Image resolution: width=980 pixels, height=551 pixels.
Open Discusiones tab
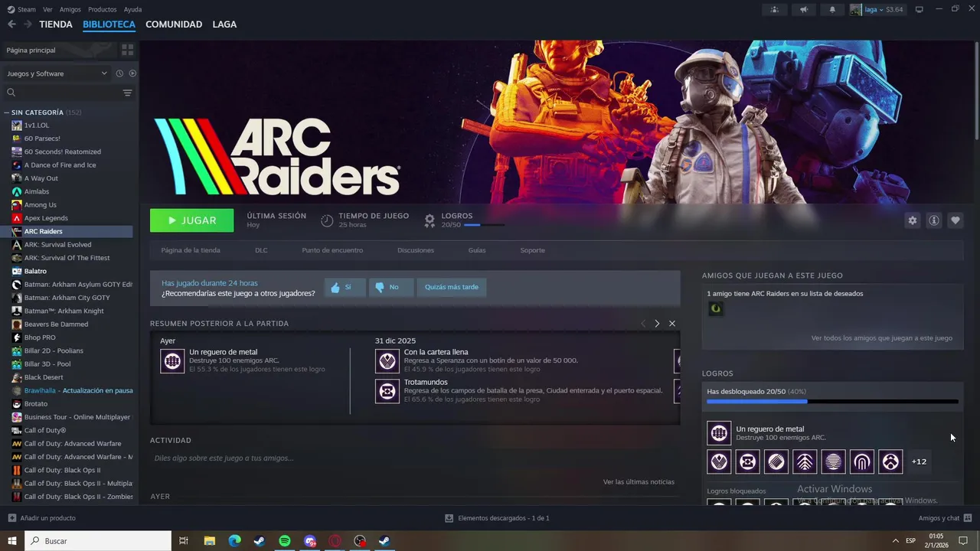(x=416, y=250)
